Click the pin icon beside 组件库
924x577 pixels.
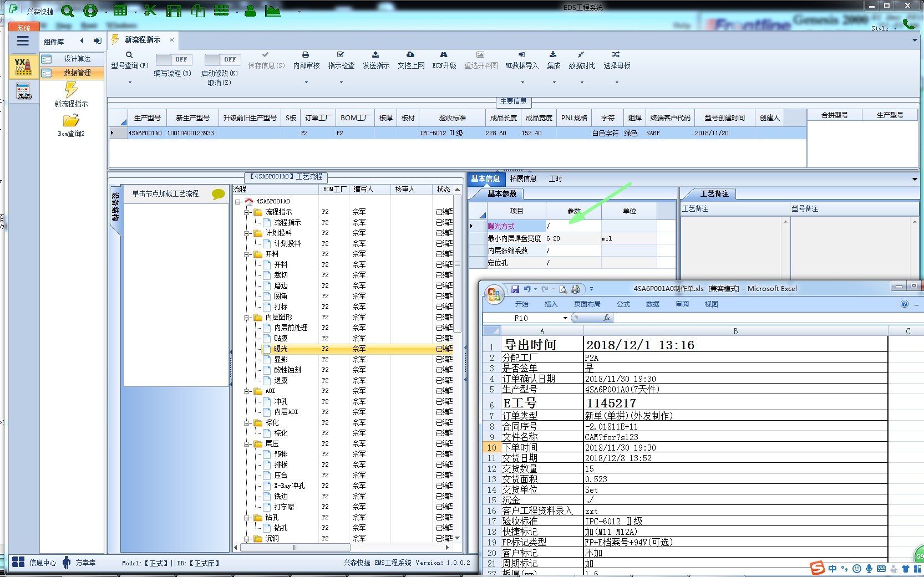point(98,40)
